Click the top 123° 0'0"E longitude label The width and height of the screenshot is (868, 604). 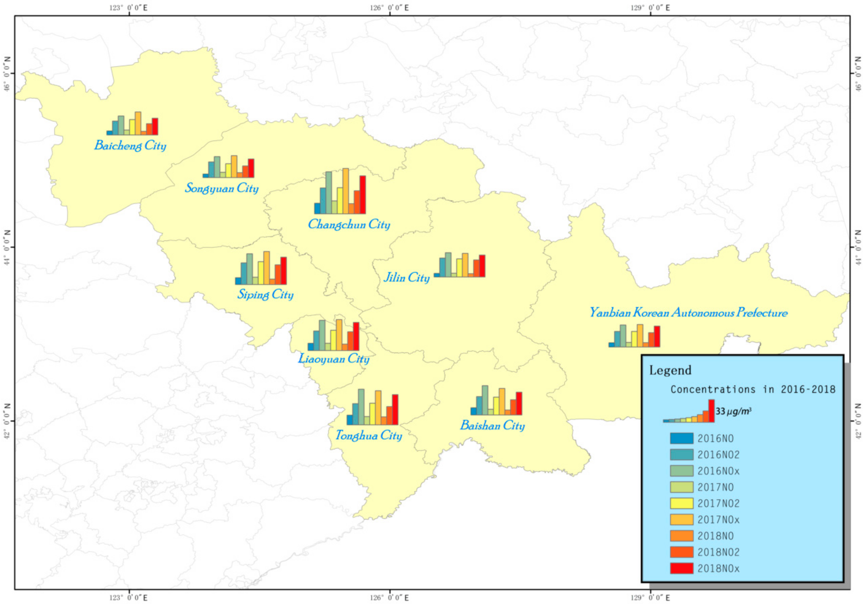129,7
